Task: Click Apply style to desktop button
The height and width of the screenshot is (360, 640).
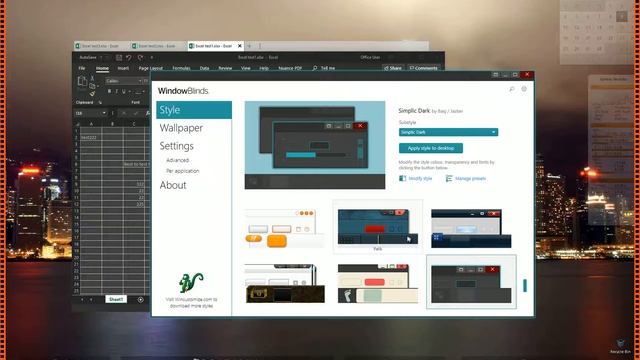Action: tap(431, 148)
